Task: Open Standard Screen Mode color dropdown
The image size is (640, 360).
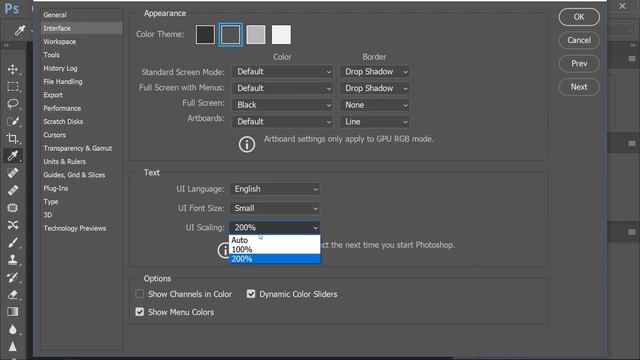Action: (x=282, y=72)
